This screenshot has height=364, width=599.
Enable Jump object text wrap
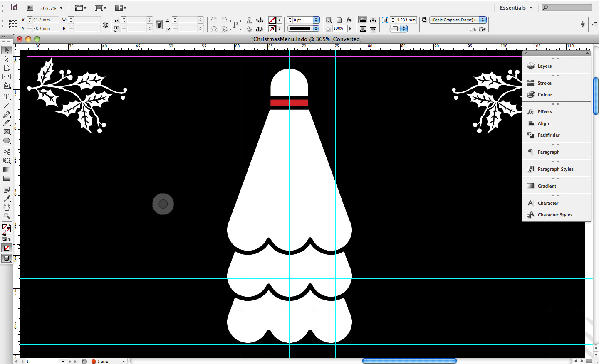373,29
